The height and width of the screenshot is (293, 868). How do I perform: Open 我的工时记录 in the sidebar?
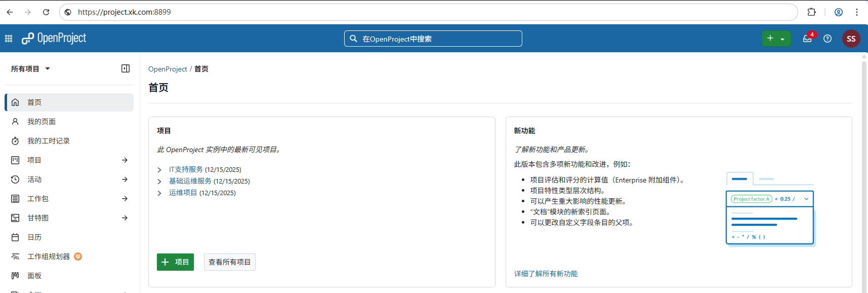pos(69,141)
